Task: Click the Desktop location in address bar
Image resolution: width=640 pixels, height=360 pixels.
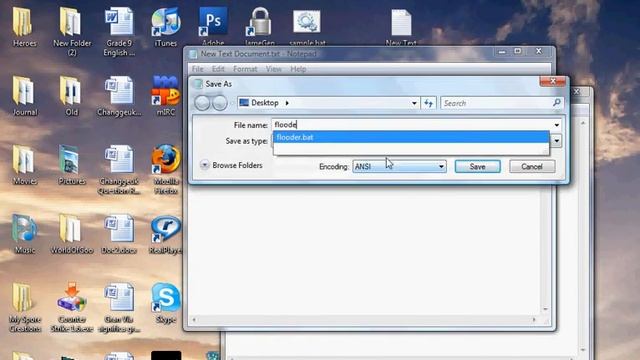Action: pos(265,103)
